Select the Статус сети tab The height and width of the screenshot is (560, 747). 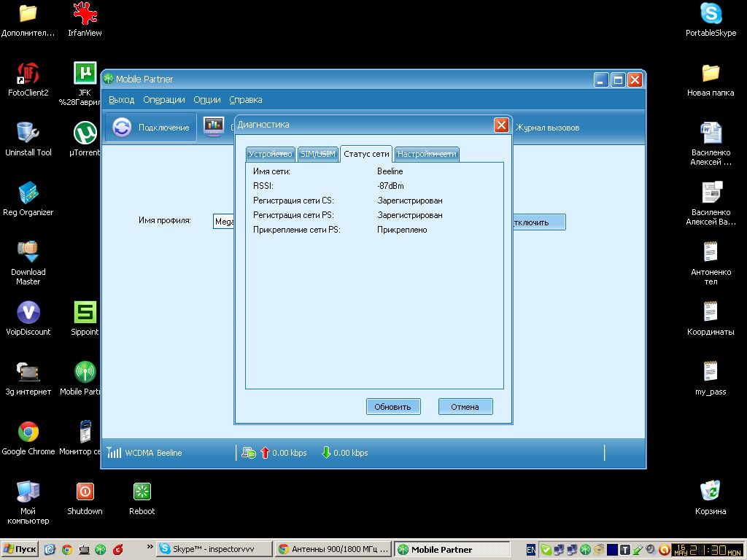[x=366, y=154]
